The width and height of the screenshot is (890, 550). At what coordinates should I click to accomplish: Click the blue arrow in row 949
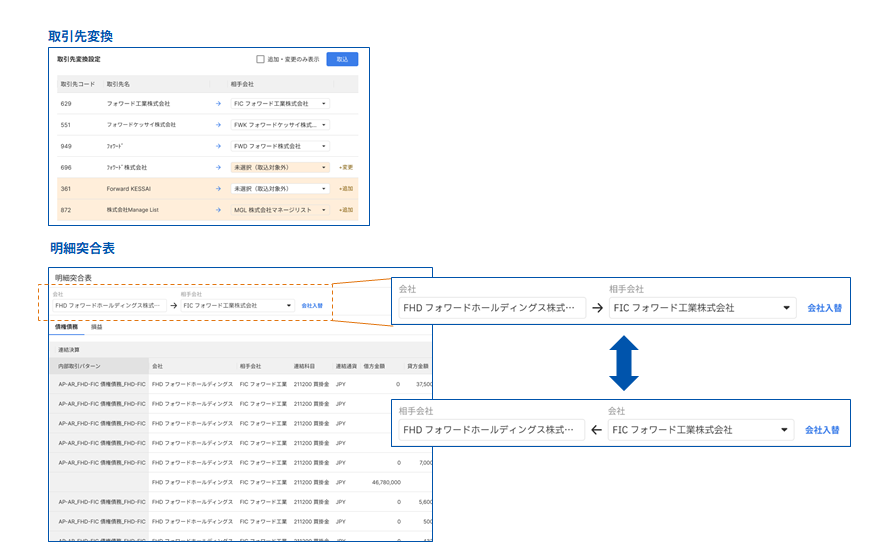[x=218, y=146]
